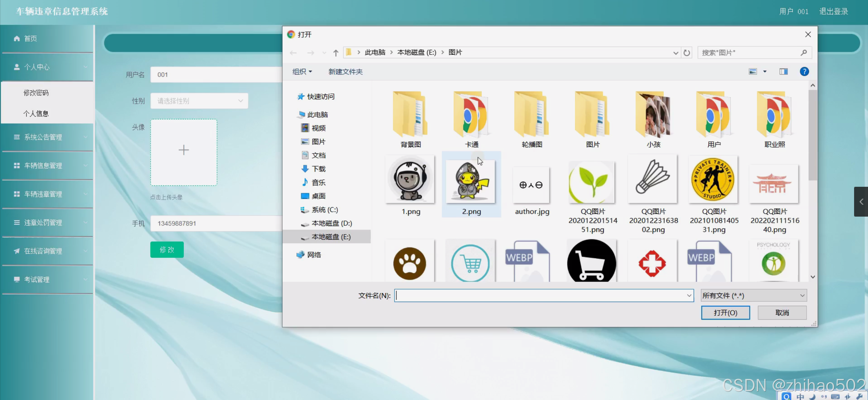Open the help question mark icon
Screen dimensions: 868x400
tap(804, 72)
